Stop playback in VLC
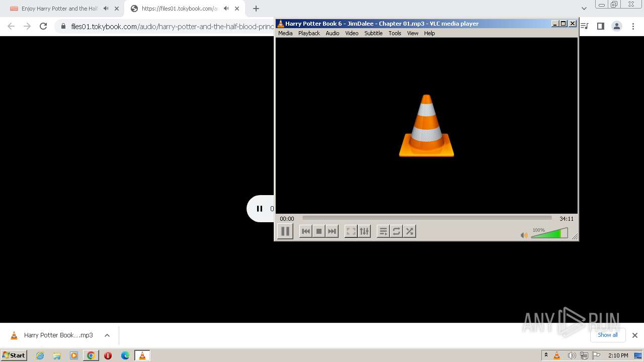Screen dimensions: 644x362 pyautogui.click(x=318, y=231)
